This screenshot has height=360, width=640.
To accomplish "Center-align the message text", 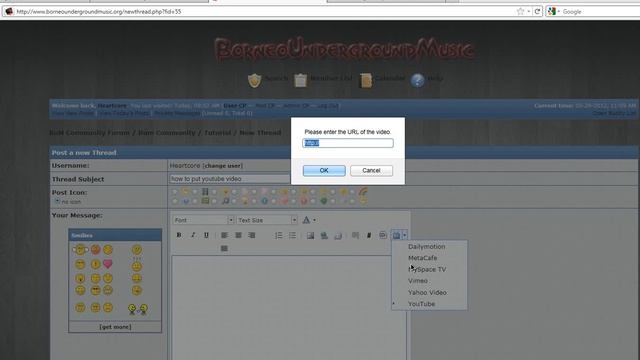I will click(238, 235).
